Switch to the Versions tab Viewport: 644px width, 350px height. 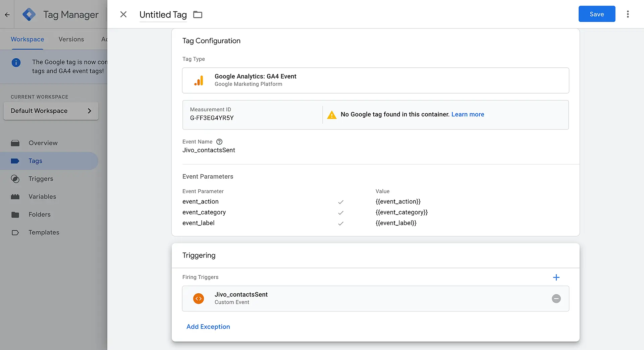[71, 39]
